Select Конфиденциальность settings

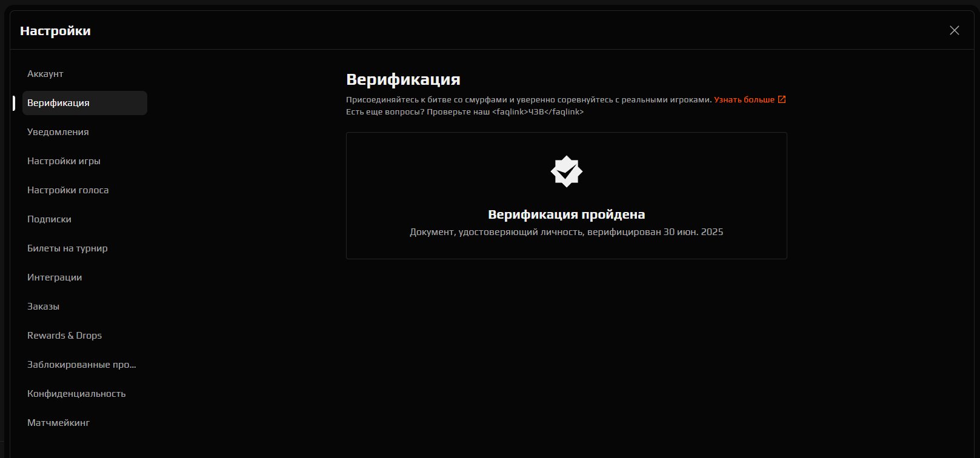pos(76,394)
